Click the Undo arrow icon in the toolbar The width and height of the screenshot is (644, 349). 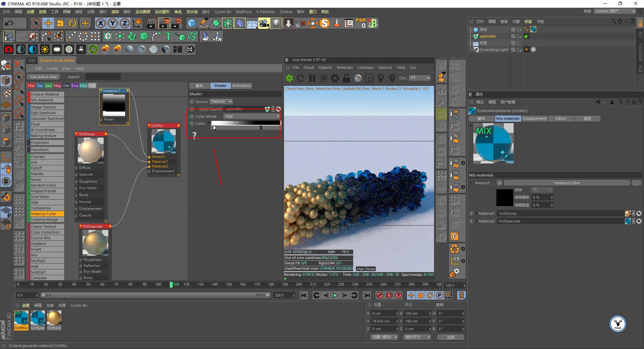click(8, 23)
